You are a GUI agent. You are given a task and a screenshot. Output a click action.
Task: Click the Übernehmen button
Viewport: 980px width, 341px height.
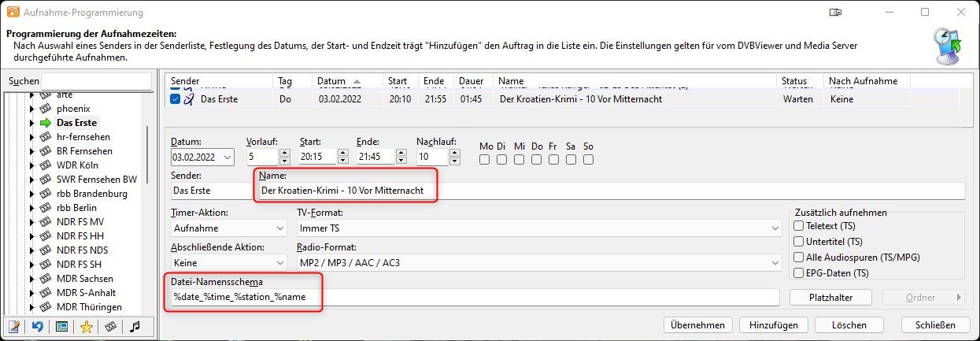[x=698, y=324]
